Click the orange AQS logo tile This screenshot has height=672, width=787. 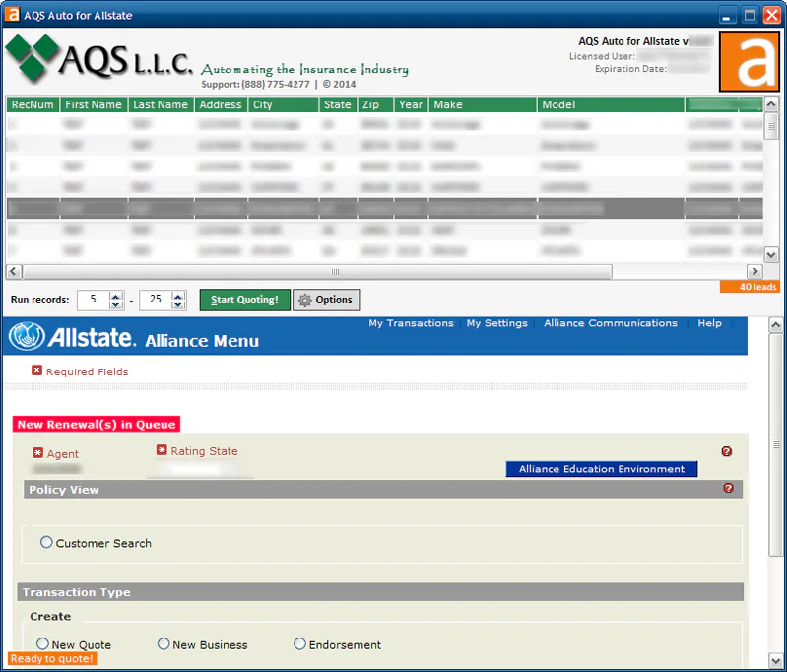pos(750,61)
